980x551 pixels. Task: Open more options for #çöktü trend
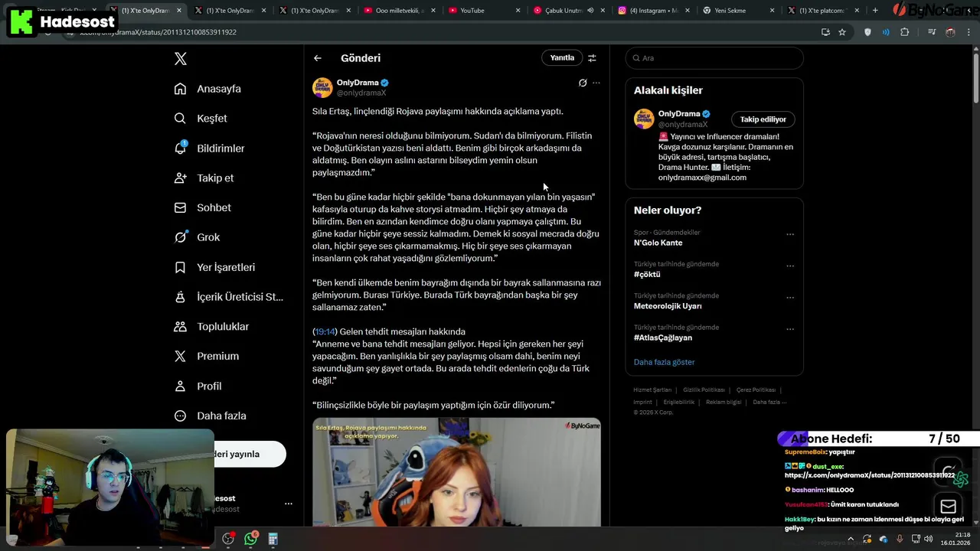coord(790,266)
